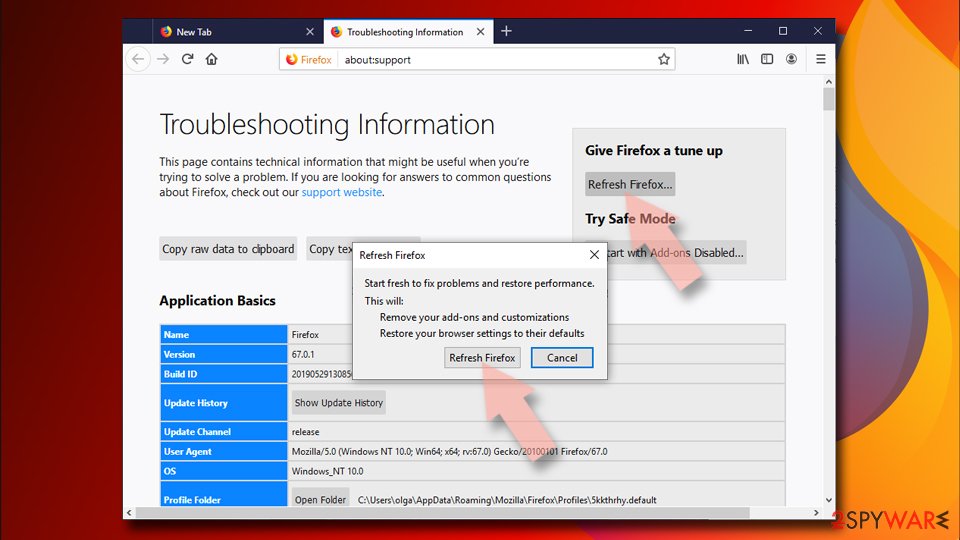Switch to the New Tab tab
The width and height of the screenshot is (960, 540).
[238, 32]
